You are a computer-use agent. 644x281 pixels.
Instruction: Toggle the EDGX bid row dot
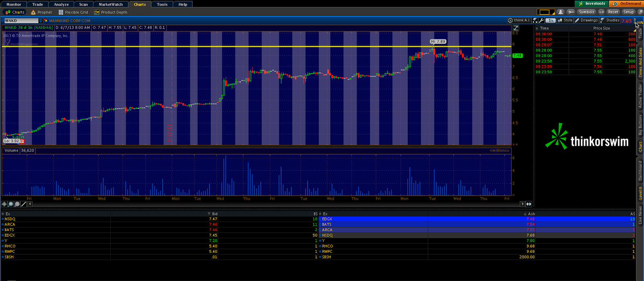pyautogui.click(x=3, y=236)
